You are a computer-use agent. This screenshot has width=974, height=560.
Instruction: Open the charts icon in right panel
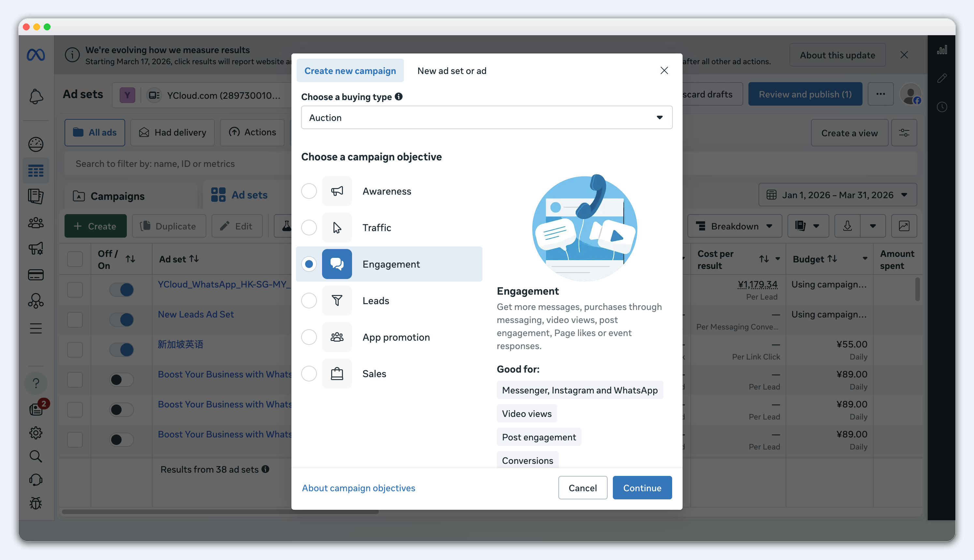coord(942,50)
